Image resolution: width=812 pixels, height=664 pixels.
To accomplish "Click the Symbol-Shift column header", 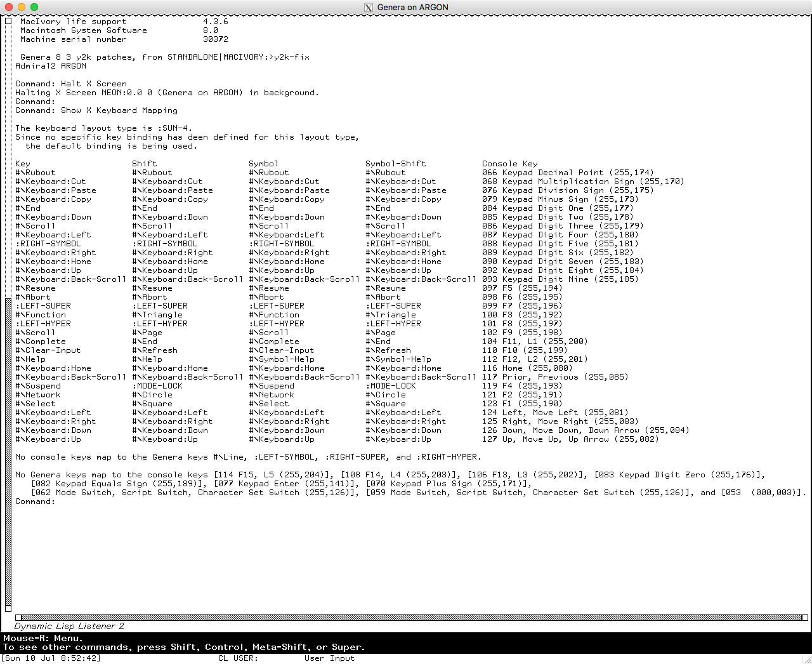I will [x=395, y=164].
